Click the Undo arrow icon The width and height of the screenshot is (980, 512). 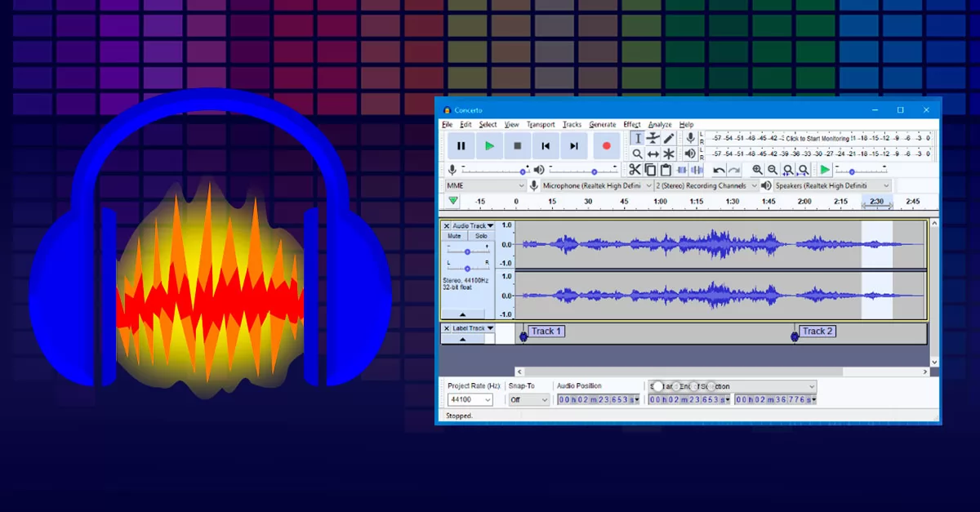click(719, 170)
